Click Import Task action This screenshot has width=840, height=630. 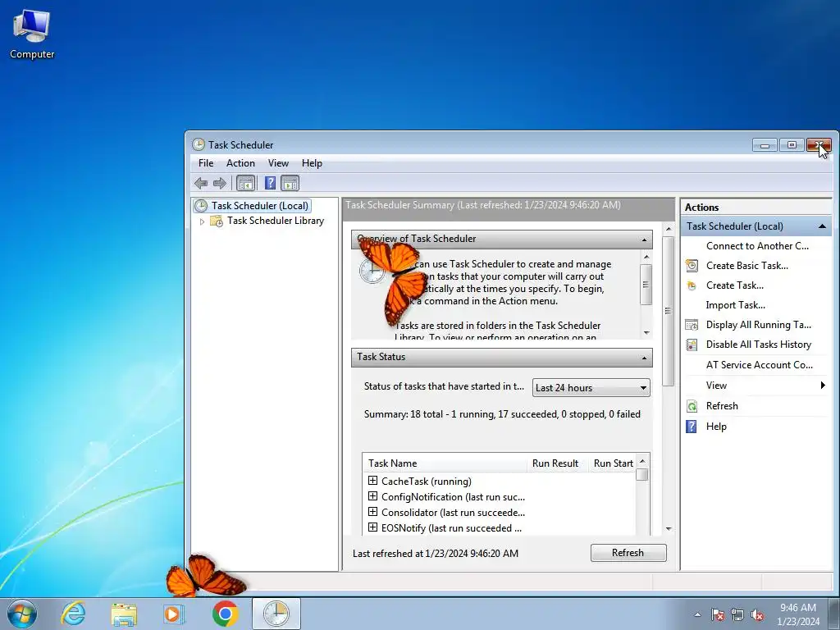tap(735, 305)
